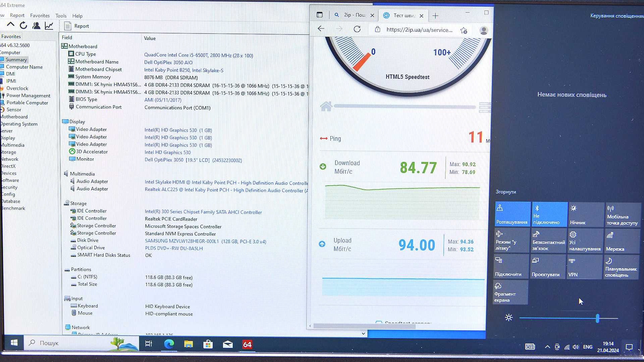Viewport: 644px width, 362px height.
Task: Open the tab actions icon in Edge
Action: point(320,15)
